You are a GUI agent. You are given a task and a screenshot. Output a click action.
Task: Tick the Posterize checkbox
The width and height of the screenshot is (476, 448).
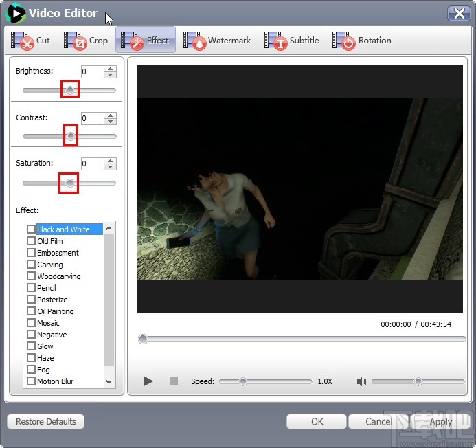[31, 299]
